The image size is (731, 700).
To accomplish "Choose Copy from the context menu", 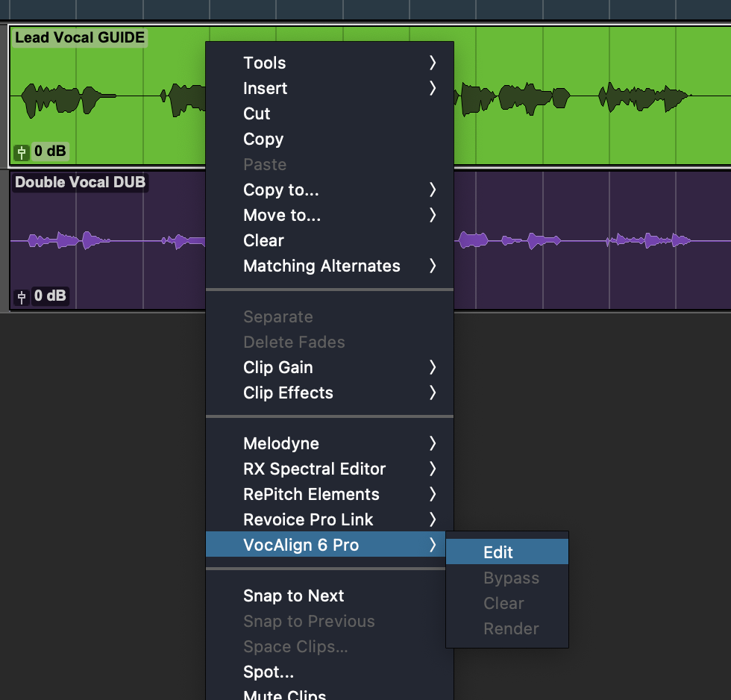I will 263,139.
